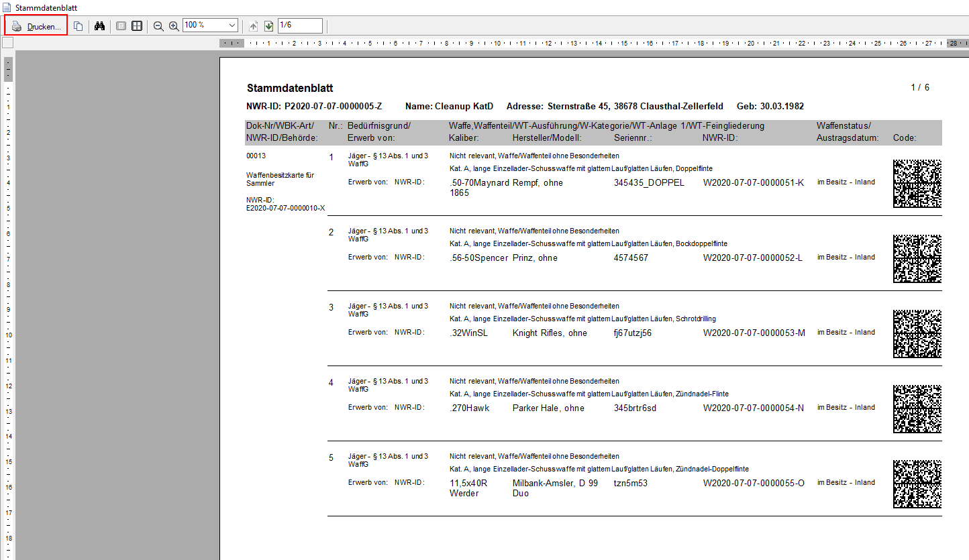Go to the next page arrow
969x560 pixels.
(268, 26)
